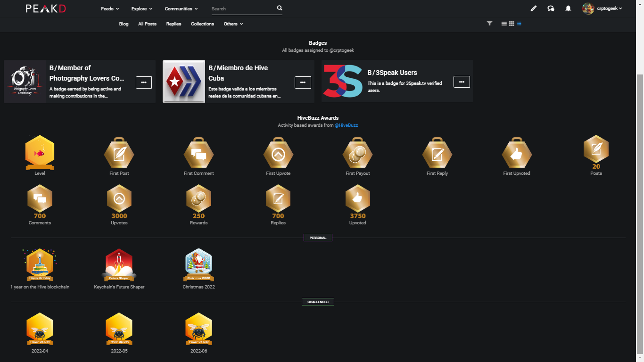Open the crptogeek account dropdown

[609, 8]
